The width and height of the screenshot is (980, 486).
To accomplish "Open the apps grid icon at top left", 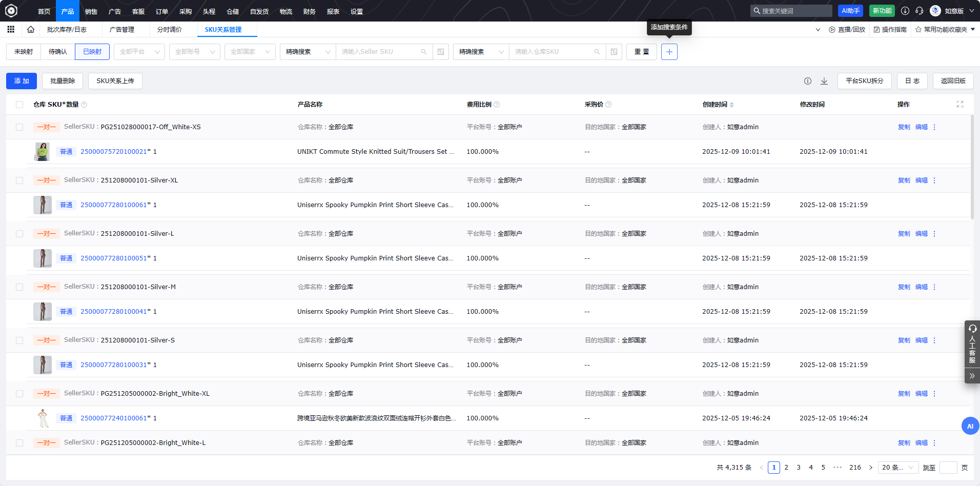I will pyautogui.click(x=11, y=30).
